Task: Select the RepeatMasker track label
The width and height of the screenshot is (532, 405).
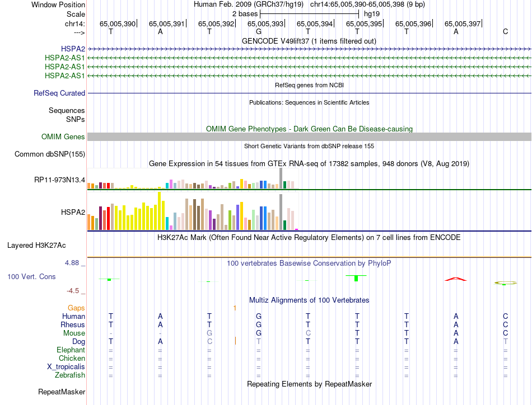Action: tap(62, 392)
